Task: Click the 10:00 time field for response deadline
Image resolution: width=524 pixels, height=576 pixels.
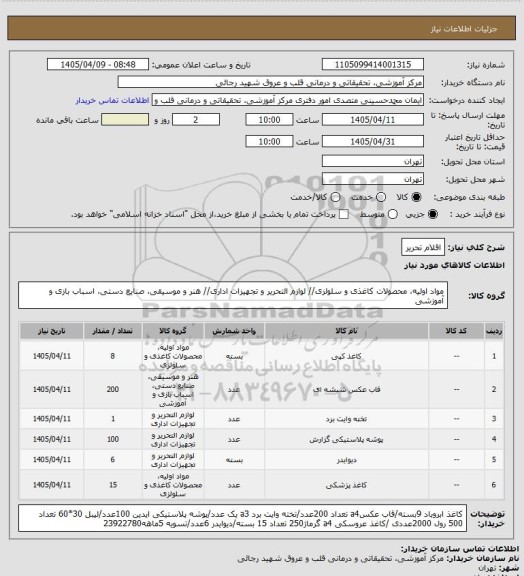Action: click(269, 120)
